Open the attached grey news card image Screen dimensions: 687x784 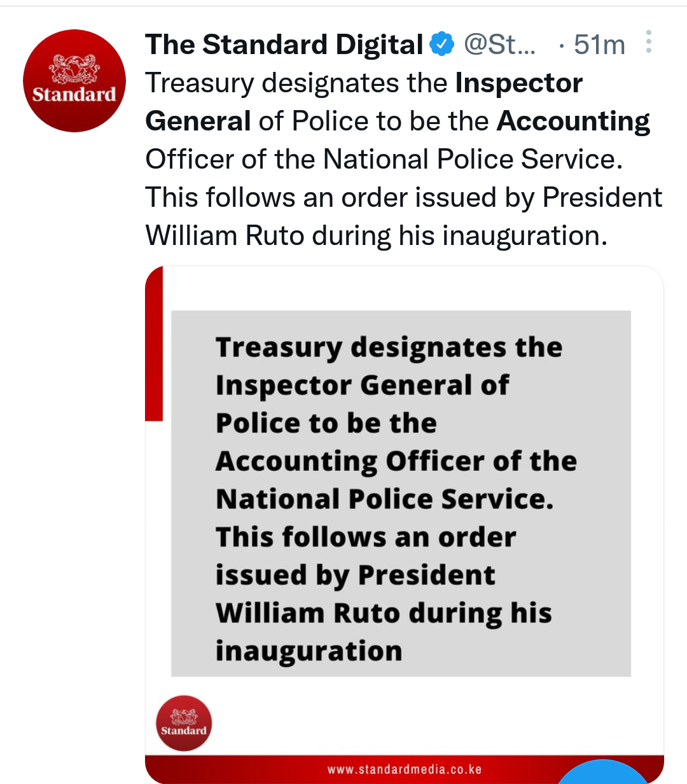coord(401,493)
